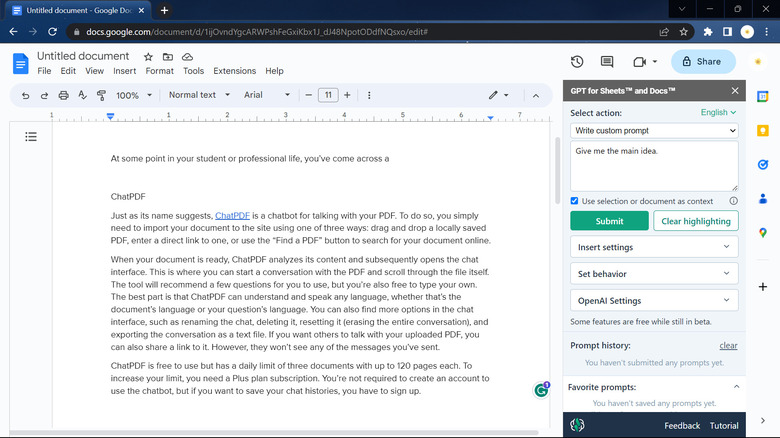The width and height of the screenshot is (780, 438).
Task: Open version history clock icon
Action: [577, 62]
